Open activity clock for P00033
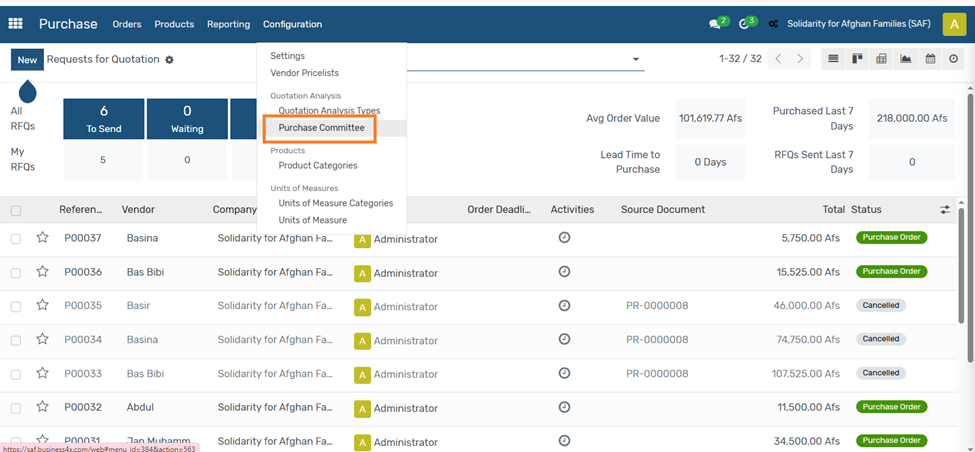Image resolution: width=975 pixels, height=452 pixels. point(564,373)
